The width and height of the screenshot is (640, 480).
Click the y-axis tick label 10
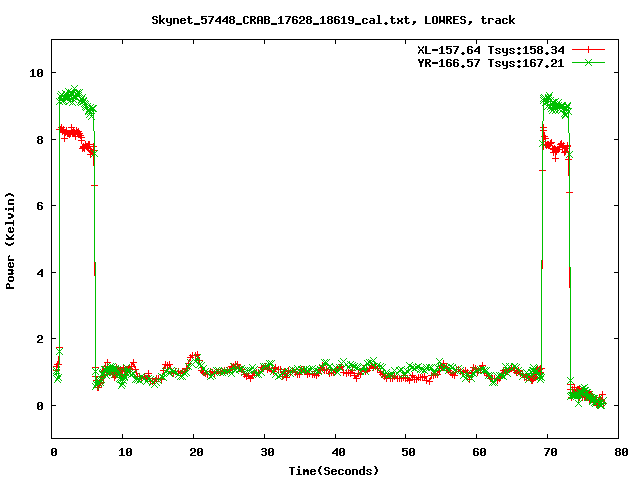point(36,73)
